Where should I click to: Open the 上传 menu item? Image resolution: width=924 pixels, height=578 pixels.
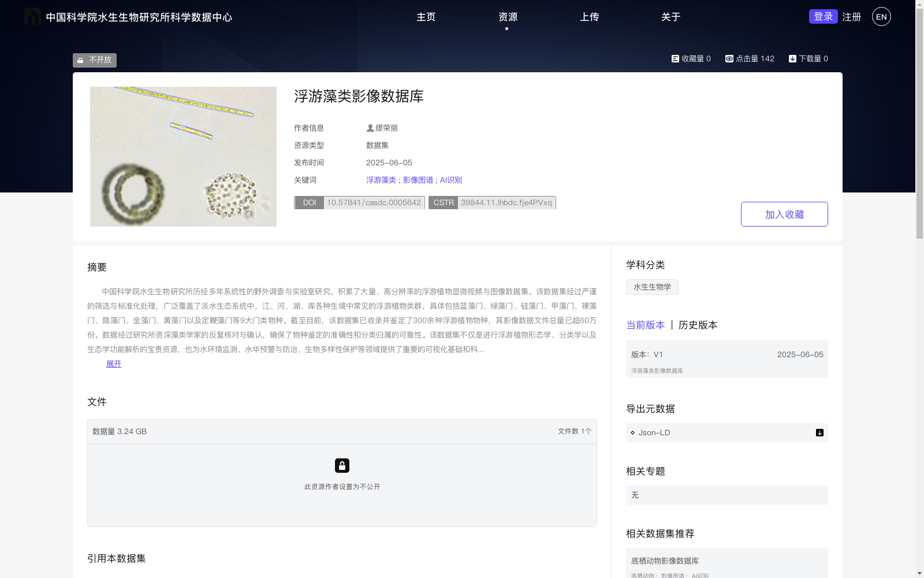tap(590, 17)
